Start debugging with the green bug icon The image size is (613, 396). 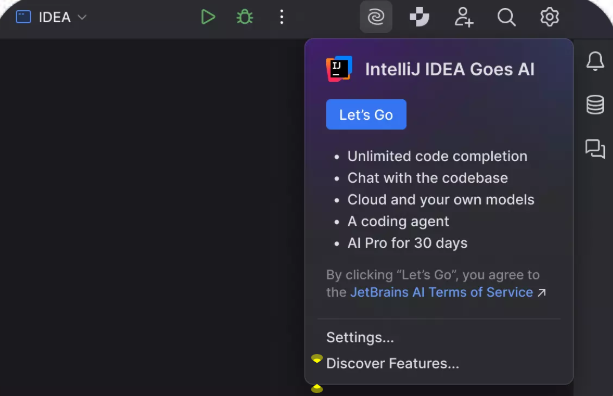pyautogui.click(x=245, y=17)
